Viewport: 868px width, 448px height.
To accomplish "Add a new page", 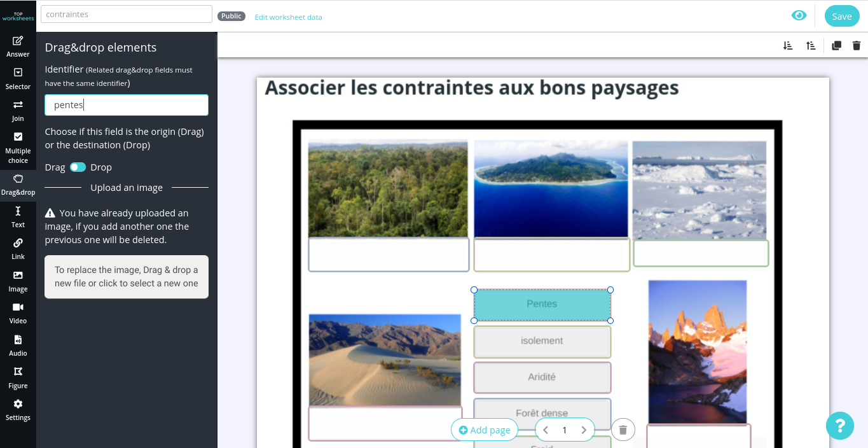I will coord(485,430).
